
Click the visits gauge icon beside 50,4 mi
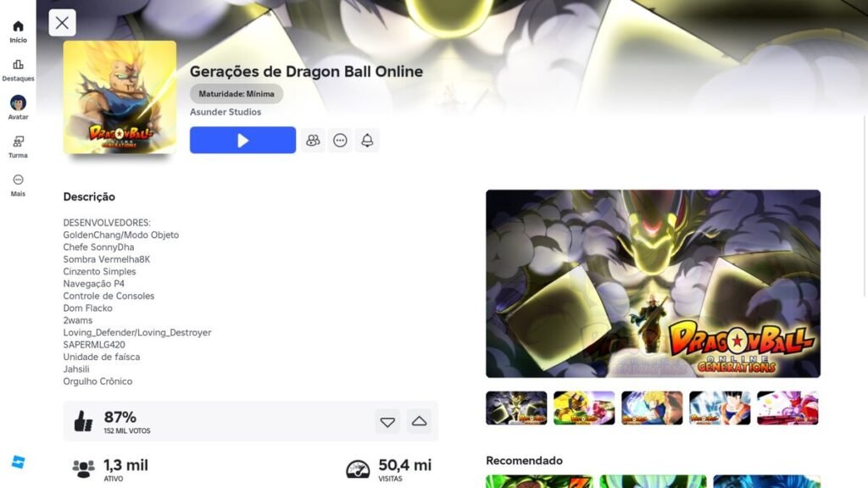click(x=359, y=469)
